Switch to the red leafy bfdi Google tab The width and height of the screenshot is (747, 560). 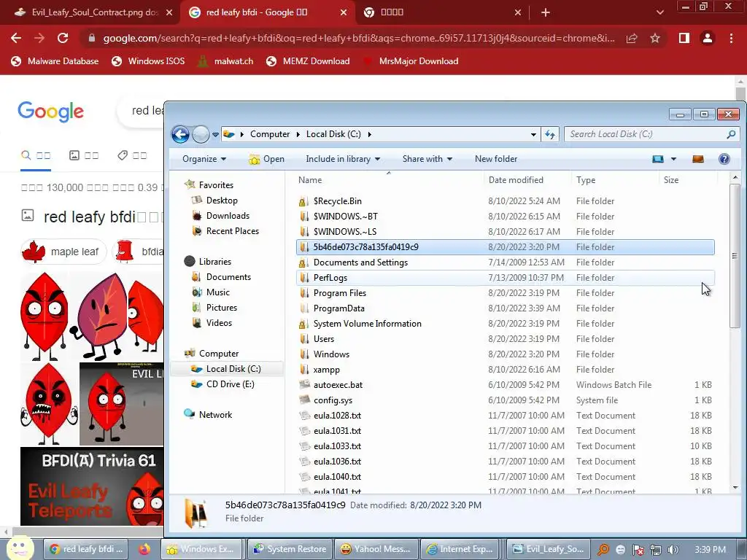click(x=268, y=12)
